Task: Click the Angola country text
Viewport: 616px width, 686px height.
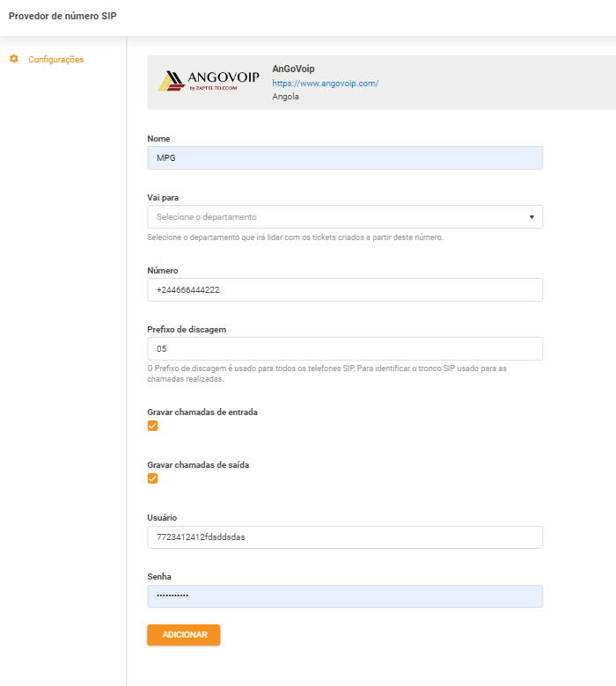Action: tap(285, 97)
